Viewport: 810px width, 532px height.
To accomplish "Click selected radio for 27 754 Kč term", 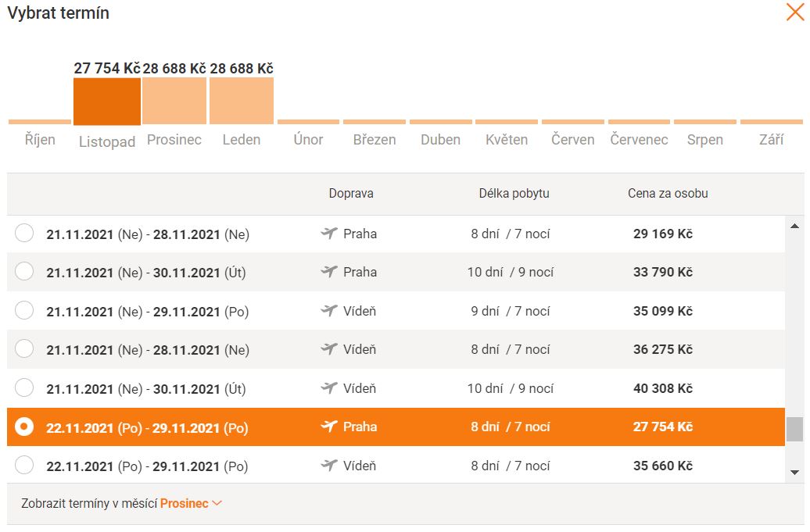I will (24, 427).
